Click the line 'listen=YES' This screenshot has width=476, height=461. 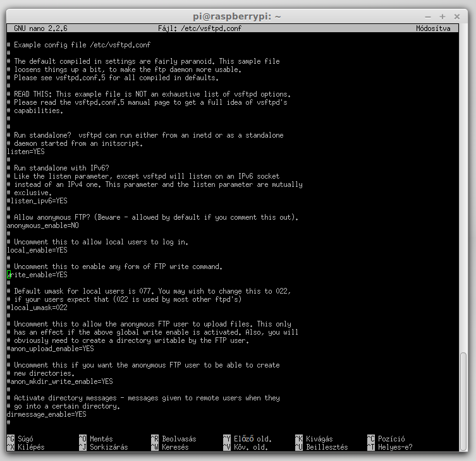click(x=26, y=152)
